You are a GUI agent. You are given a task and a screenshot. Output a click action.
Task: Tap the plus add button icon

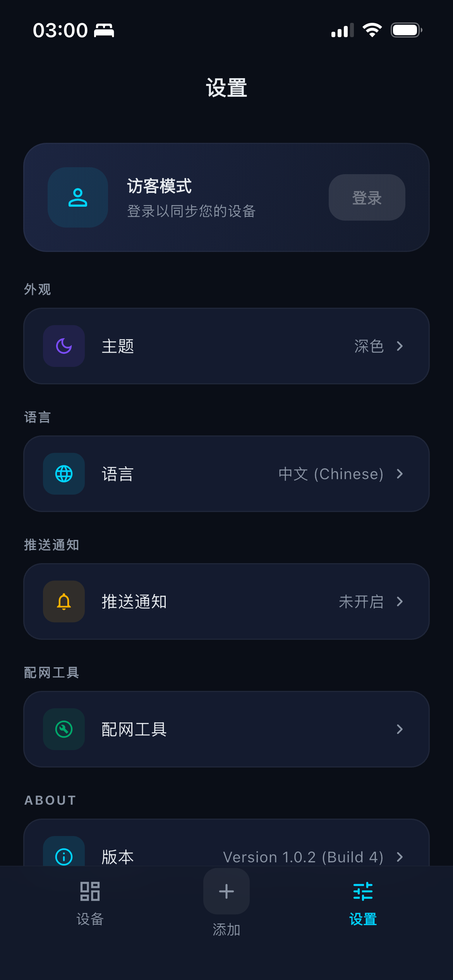[226, 891]
